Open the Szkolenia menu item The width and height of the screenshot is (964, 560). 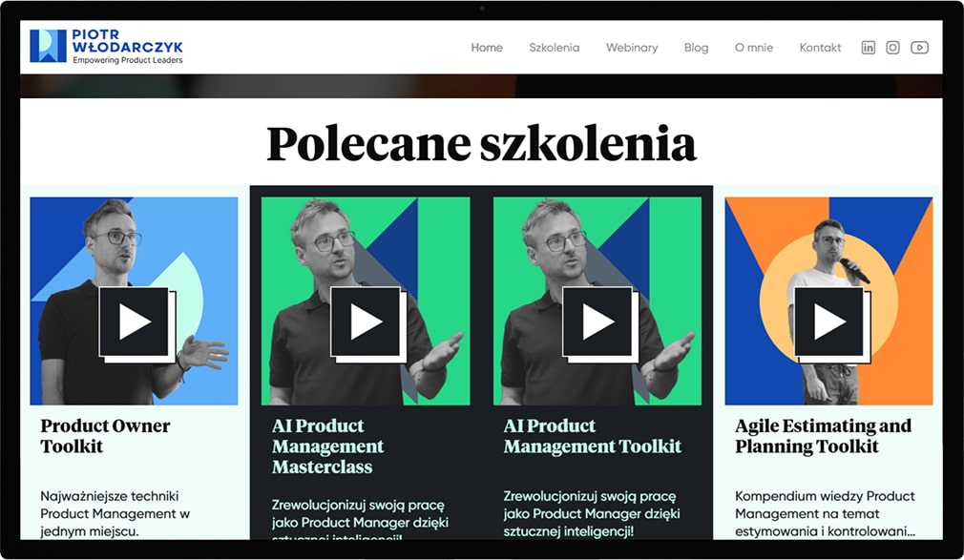pos(554,48)
